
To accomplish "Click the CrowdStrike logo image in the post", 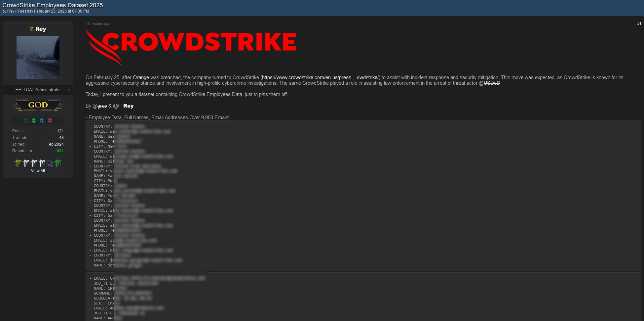I will (191, 48).
